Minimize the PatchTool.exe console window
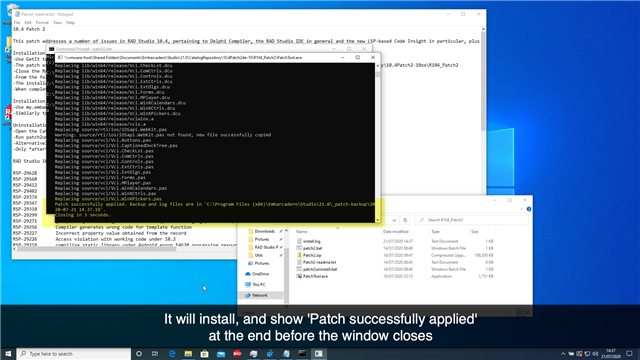Screen dimensions: 640x360 pos(342,58)
